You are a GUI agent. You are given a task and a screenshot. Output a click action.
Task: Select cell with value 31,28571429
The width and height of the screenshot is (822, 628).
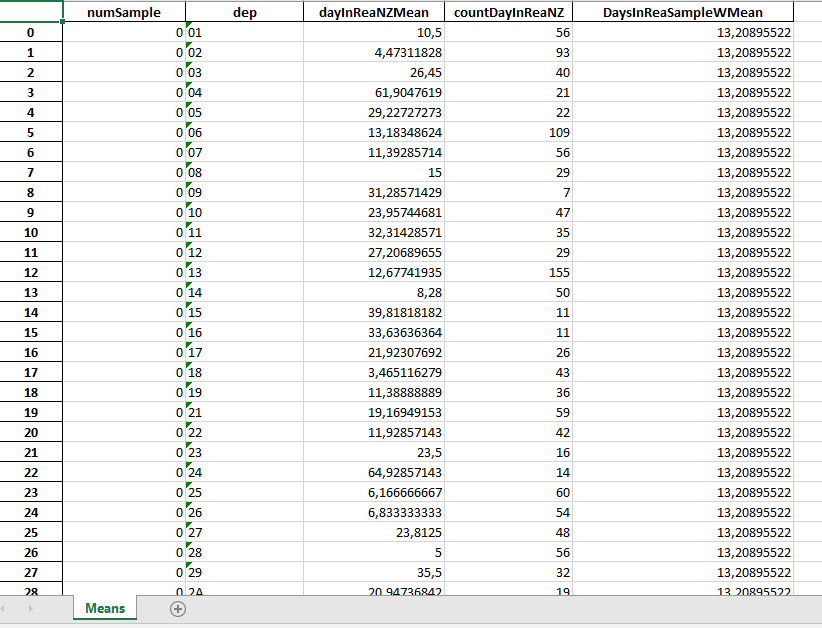tap(374, 192)
